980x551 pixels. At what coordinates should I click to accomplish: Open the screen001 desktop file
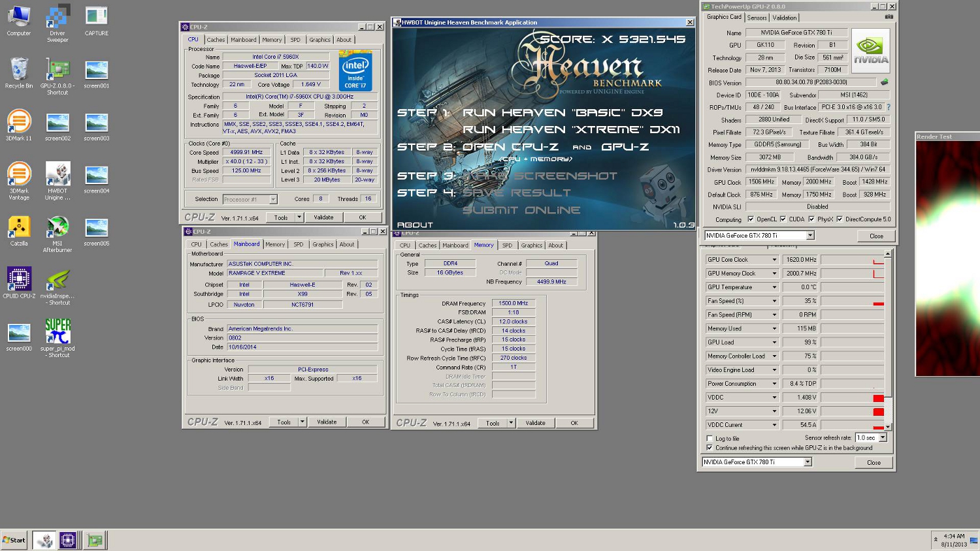click(x=96, y=73)
